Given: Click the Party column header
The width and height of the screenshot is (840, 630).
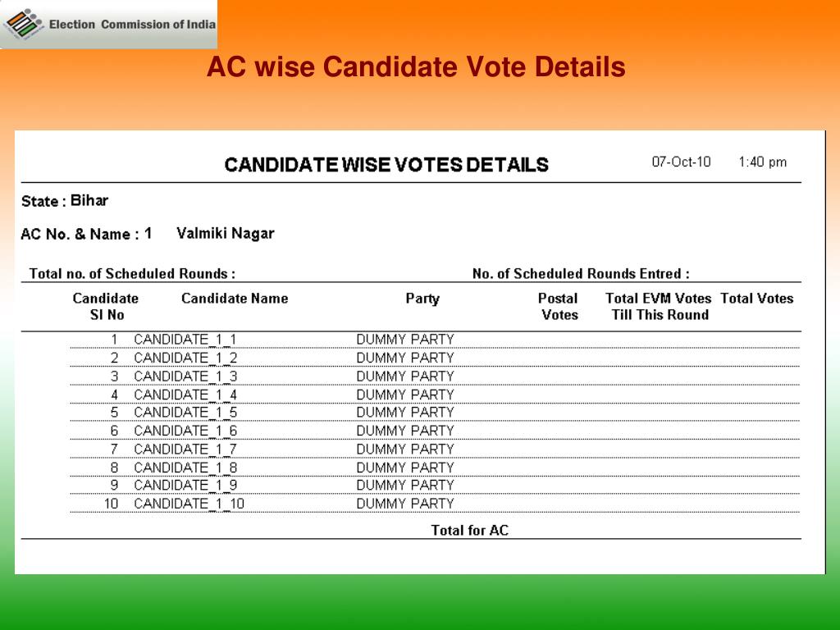Looking at the screenshot, I should point(422,299).
